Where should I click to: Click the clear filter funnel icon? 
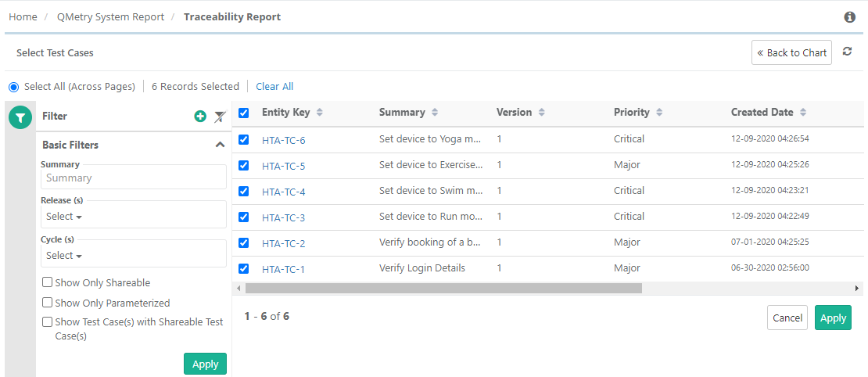click(220, 117)
